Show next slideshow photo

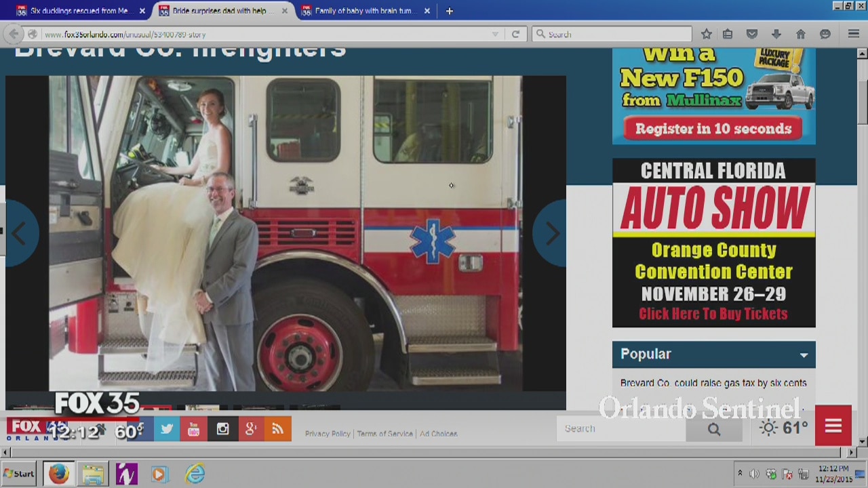551,233
